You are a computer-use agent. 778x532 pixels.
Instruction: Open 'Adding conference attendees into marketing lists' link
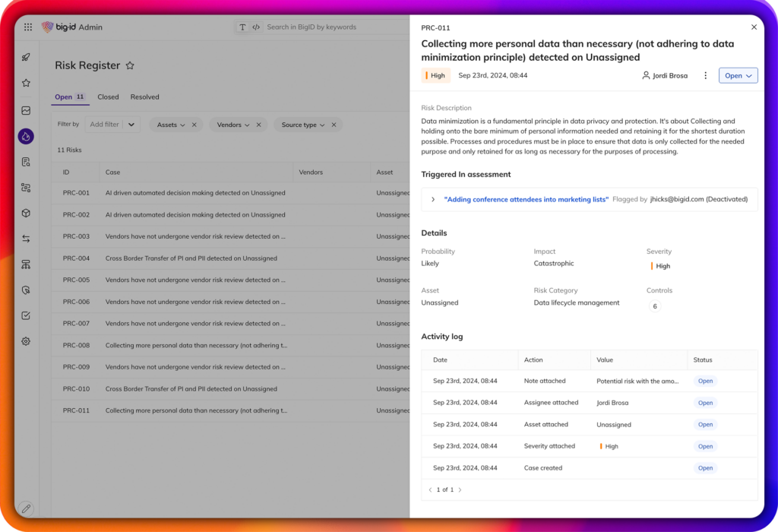526,200
